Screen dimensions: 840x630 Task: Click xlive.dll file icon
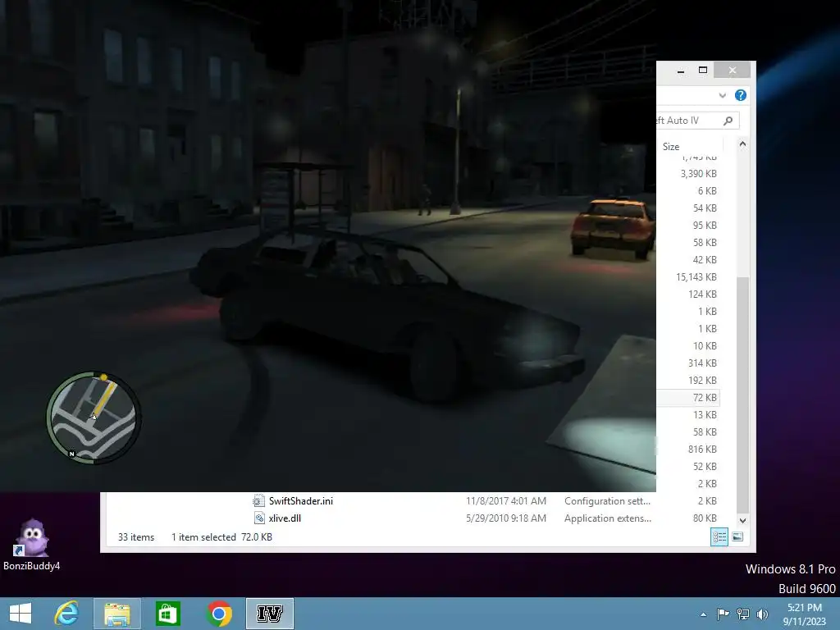(258, 518)
